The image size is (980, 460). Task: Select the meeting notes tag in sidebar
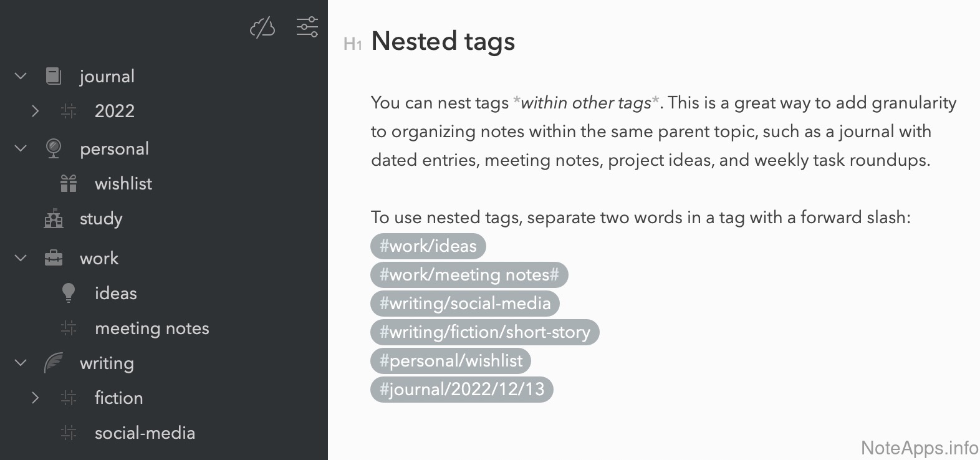pos(151,328)
